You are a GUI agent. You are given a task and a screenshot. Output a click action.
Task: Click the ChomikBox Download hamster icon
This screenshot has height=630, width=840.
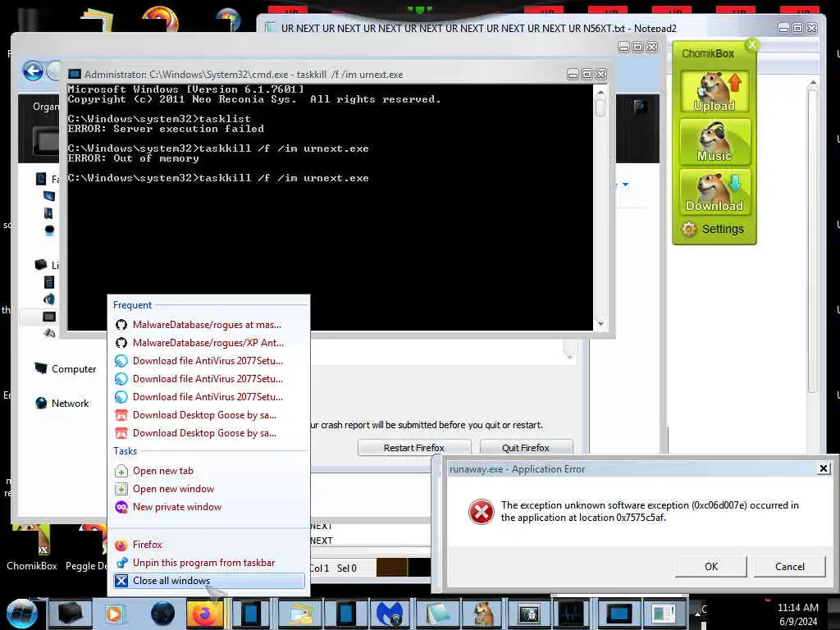714,192
